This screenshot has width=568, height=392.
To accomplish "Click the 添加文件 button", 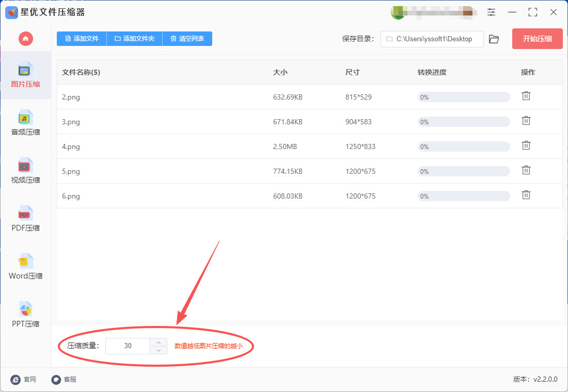I will [82, 39].
